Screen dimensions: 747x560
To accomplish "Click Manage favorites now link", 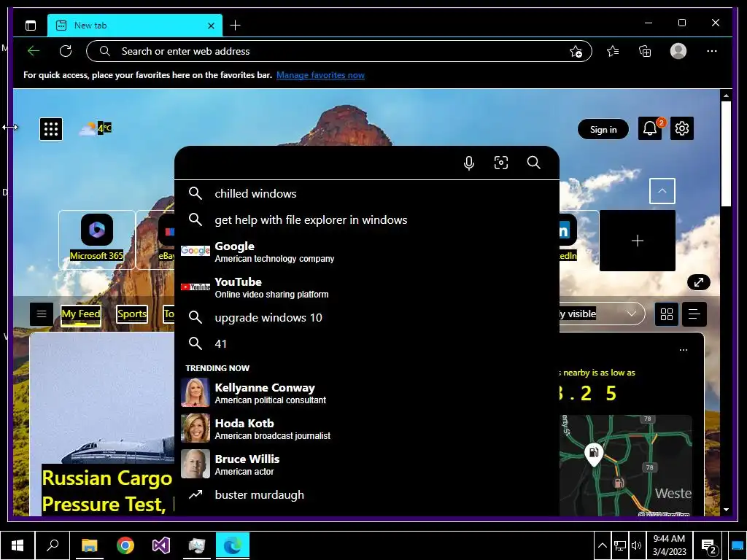I will (320, 75).
